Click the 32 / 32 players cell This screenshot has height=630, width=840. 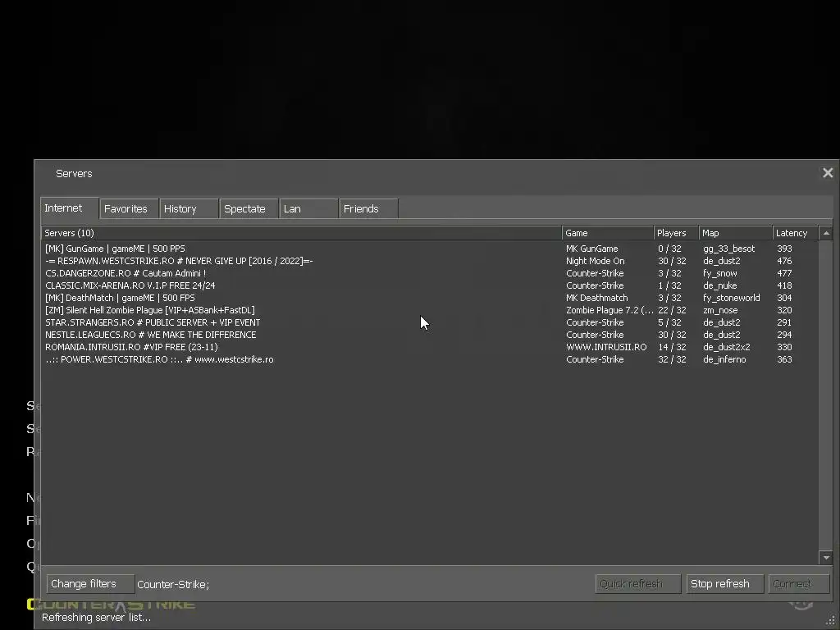pyautogui.click(x=672, y=359)
